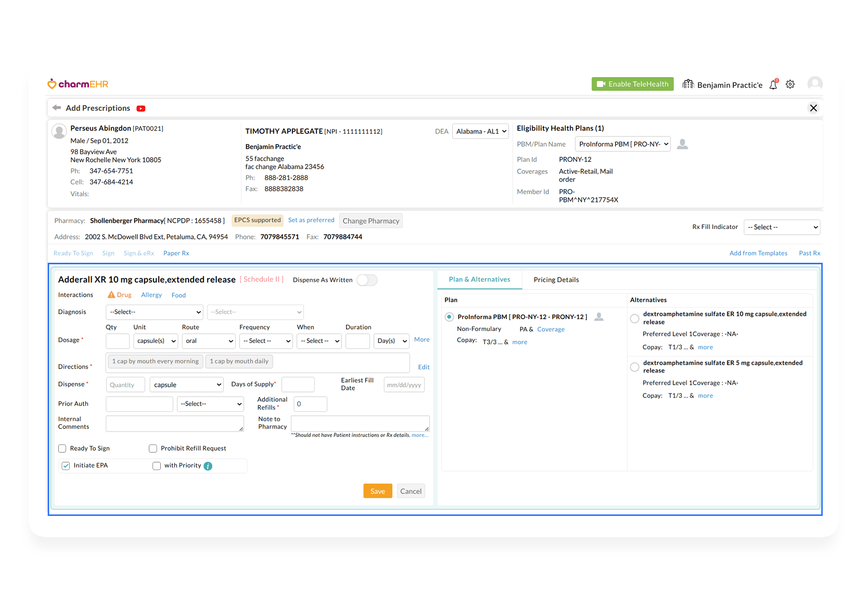Select dextroamphetamine sulfate ER 5 mg alternative
This screenshot has width=868, height=596.
pos(634,367)
